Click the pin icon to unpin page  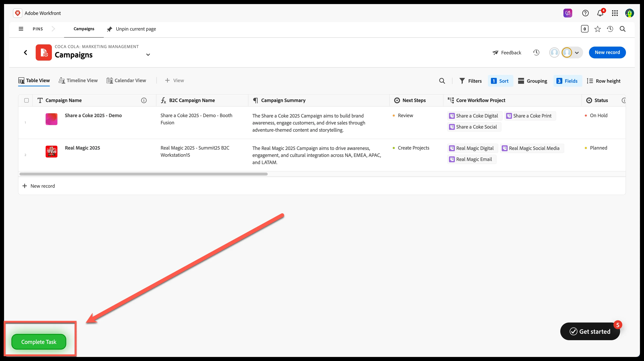coord(109,29)
